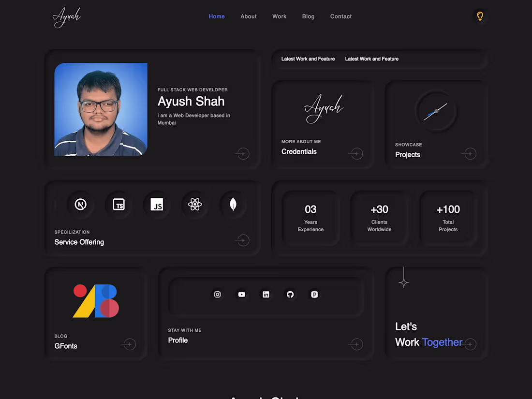Select the MongoDB leaf icon
Viewport: 532px width, 399px height.
click(x=233, y=204)
